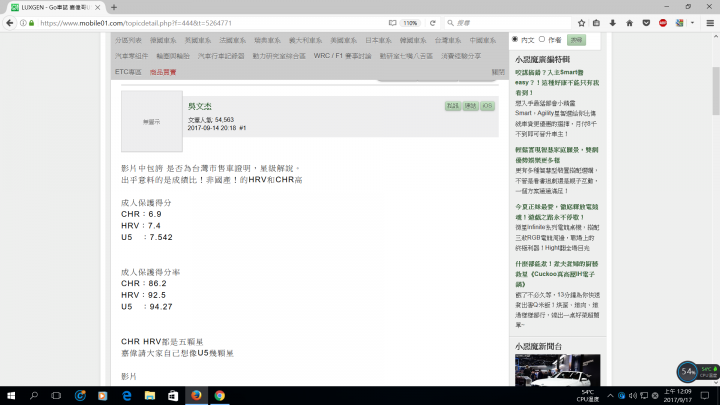The image size is (720, 405).
Task: Open Task View on the taskbar
Action: 56,395
